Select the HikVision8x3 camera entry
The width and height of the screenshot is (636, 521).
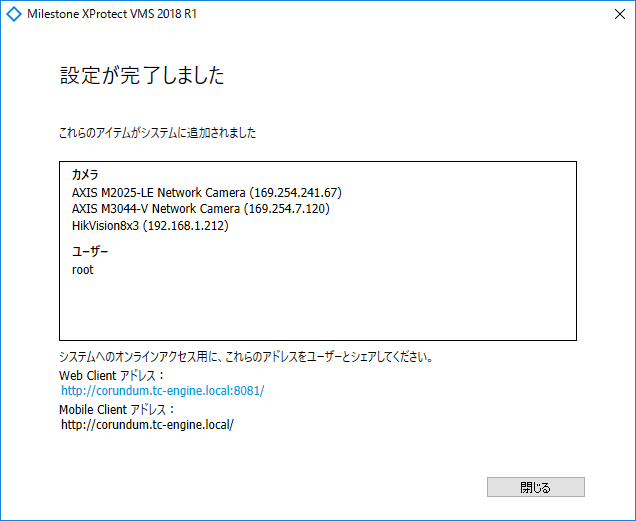(150, 226)
